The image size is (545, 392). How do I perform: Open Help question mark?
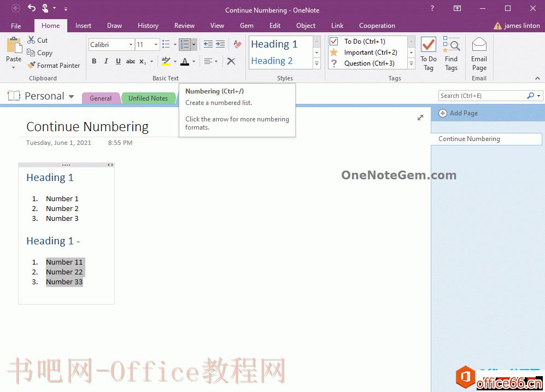pyautogui.click(x=432, y=8)
